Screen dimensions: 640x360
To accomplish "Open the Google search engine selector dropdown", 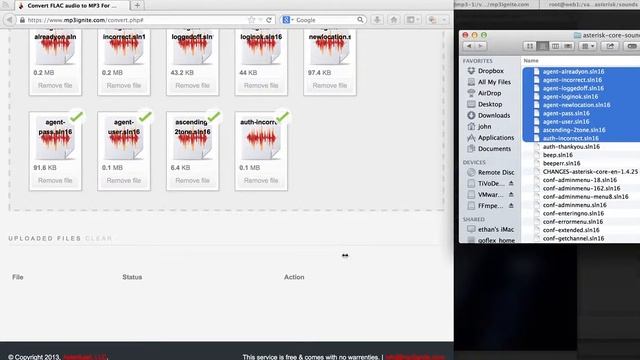I will tap(288, 20).
